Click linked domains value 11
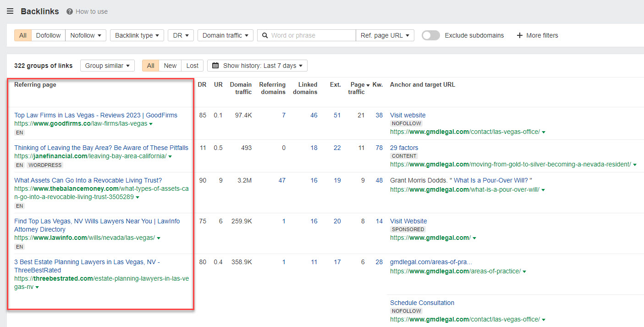644x327 pixels. (x=314, y=262)
